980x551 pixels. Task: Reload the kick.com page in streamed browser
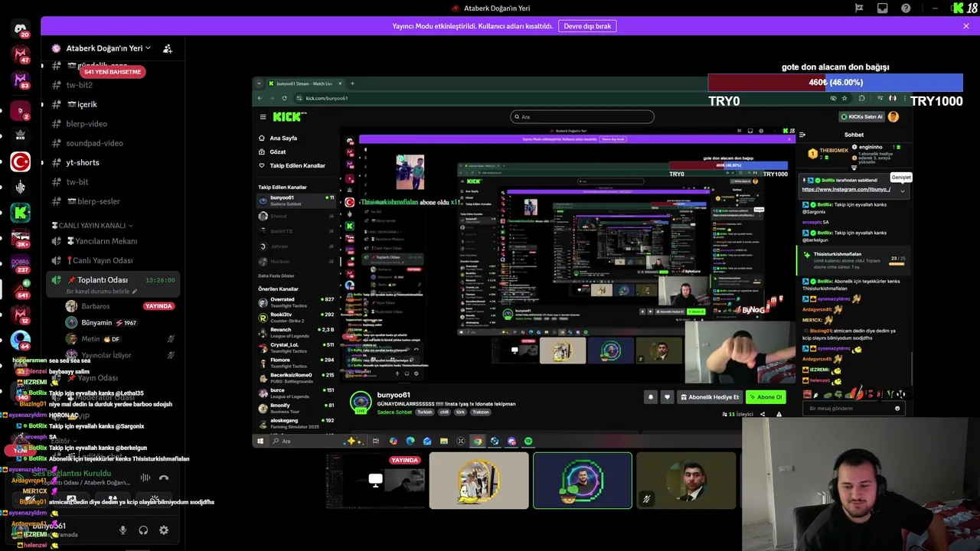[x=285, y=98]
